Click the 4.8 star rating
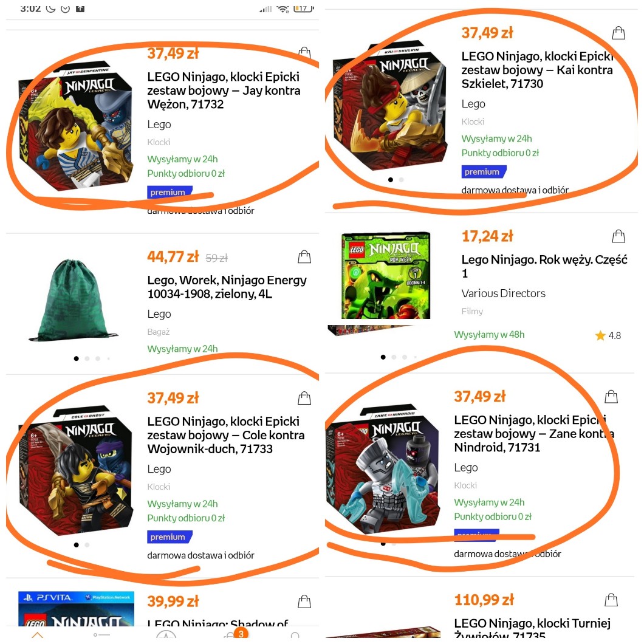This screenshot has height=644, width=644. (608, 335)
